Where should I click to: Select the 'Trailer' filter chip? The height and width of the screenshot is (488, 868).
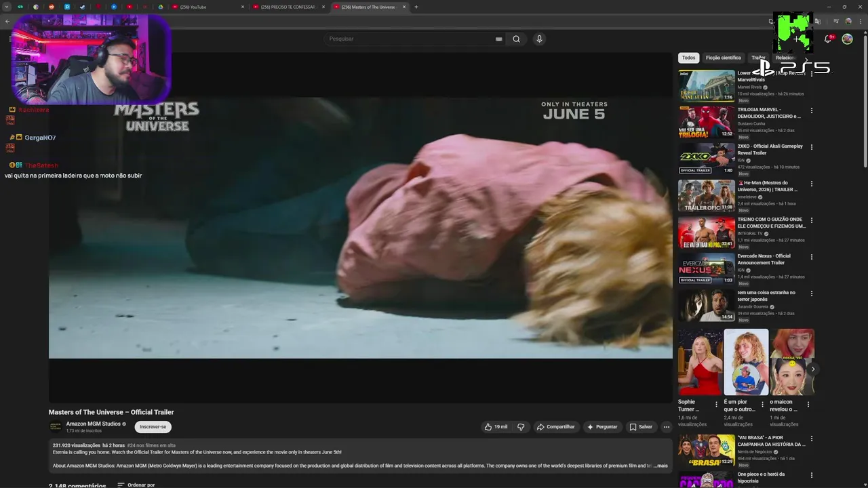pyautogui.click(x=758, y=58)
